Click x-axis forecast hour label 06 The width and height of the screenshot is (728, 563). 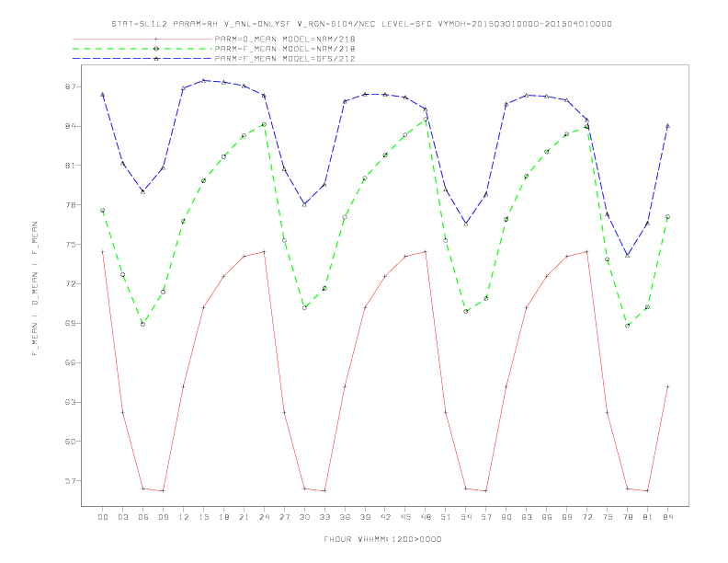(x=143, y=517)
